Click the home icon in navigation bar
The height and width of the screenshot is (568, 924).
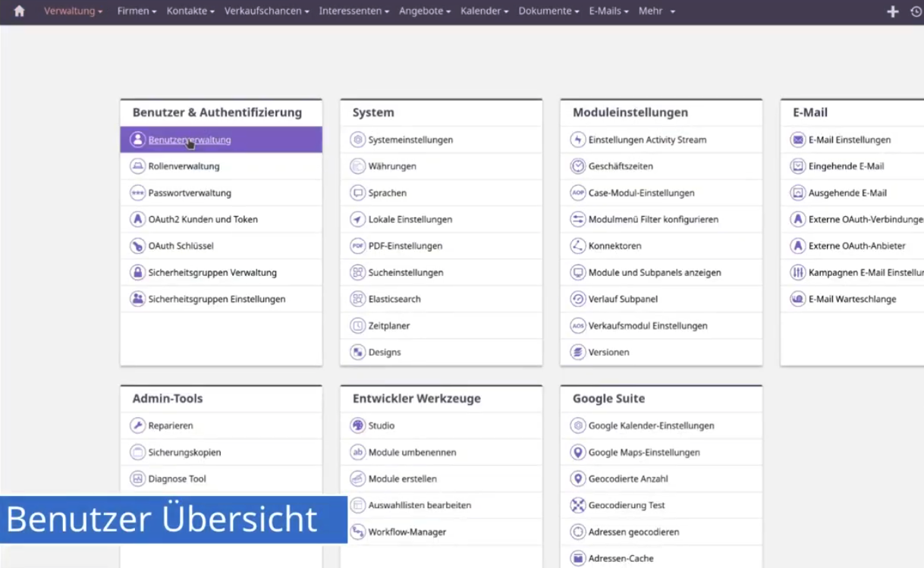[x=19, y=11]
